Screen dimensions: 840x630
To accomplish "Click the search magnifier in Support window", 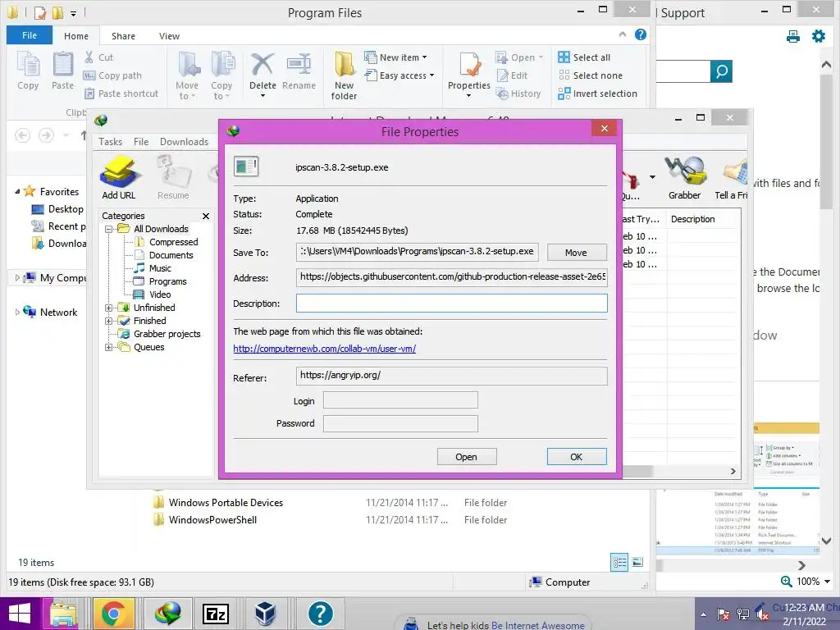I will point(722,71).
